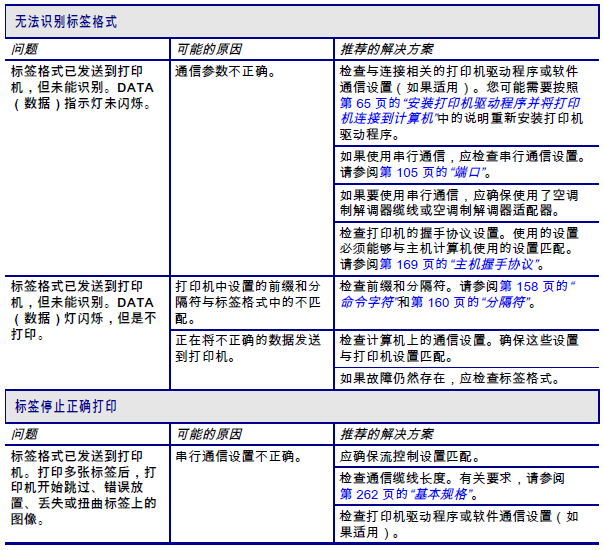Open link 第 262 页的 基本规格
The width and height of the screenshot is (604, 550).
408,494
